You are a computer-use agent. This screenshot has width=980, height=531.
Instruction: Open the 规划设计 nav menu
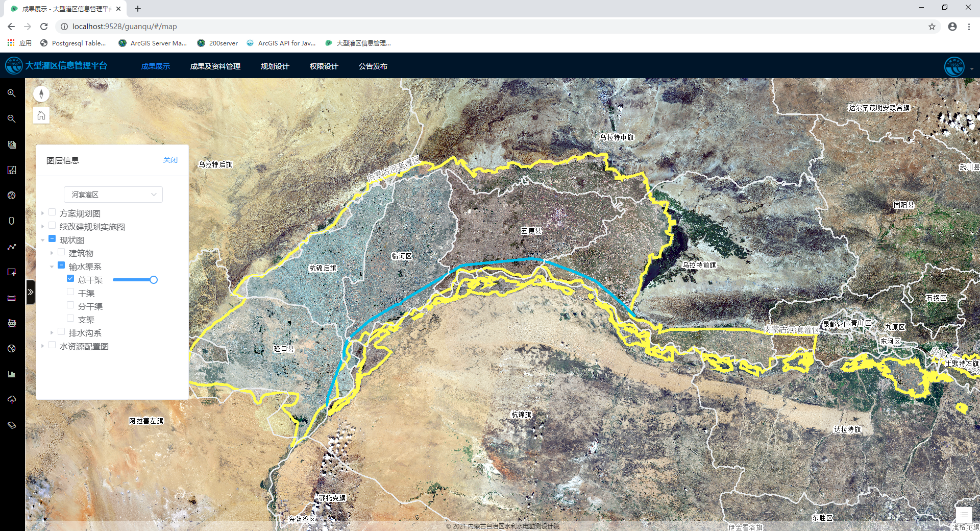275,66
